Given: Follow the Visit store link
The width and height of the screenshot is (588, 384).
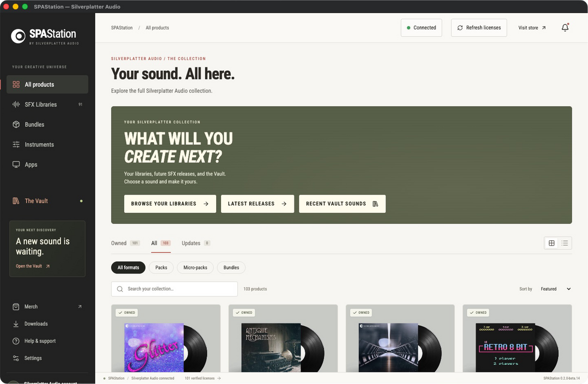Looking at the screenshot, I should [532, 28].
